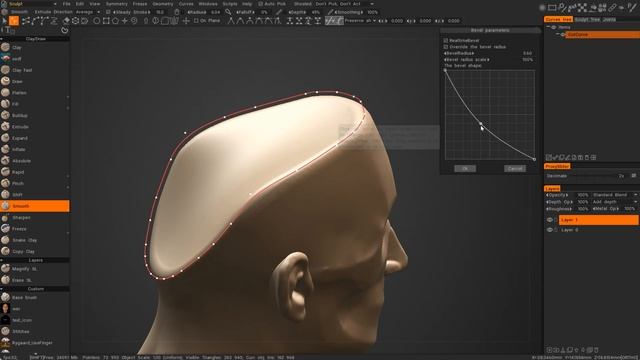Select the Magnify SL layer tool

pos(35,269)
